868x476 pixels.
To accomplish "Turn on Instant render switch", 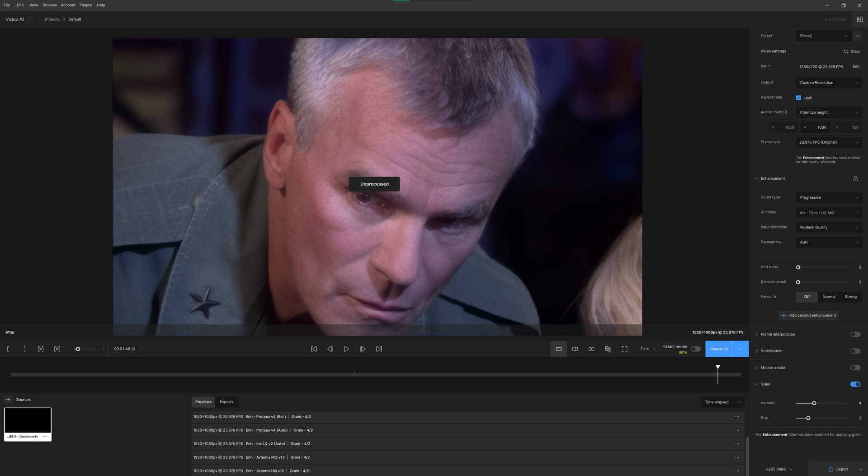I will tap(695, 349).
